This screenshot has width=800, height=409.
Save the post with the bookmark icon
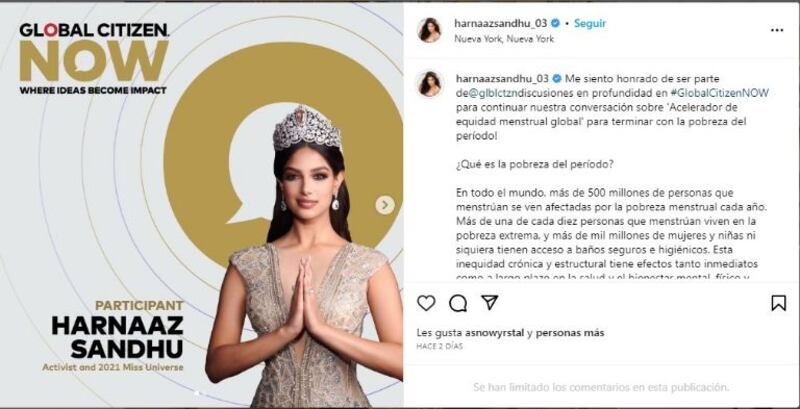pyautogui.click(x=779, y=303)
